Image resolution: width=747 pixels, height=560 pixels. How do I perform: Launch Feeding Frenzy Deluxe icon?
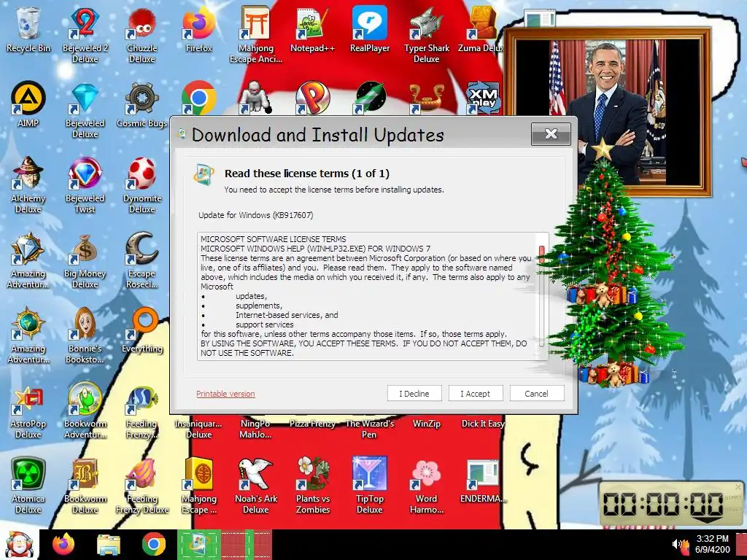142,486
